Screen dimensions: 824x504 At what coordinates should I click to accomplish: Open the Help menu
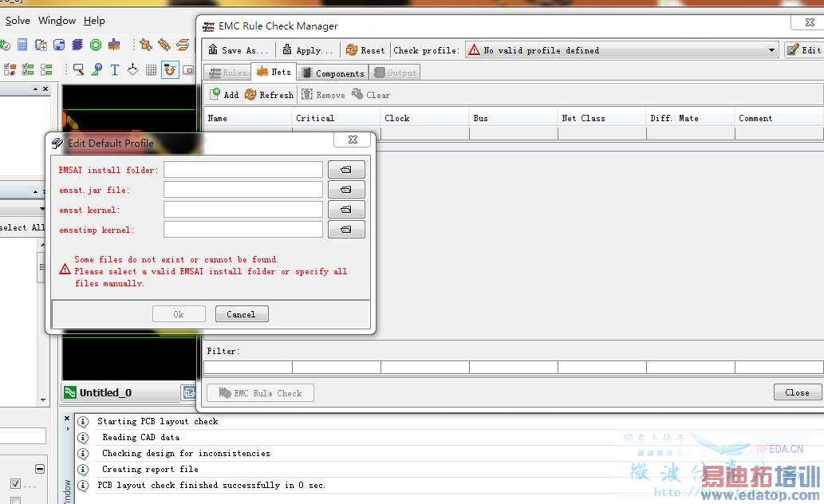95,21
